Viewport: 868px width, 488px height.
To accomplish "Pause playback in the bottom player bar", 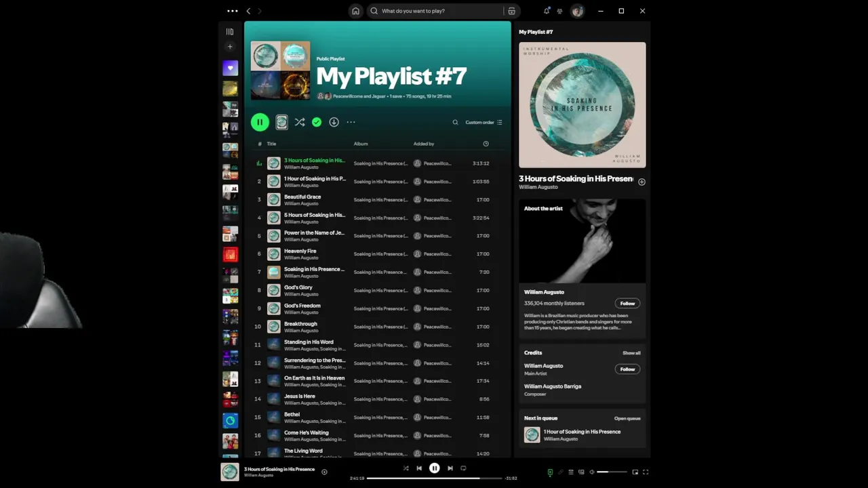I will point(435,468).
